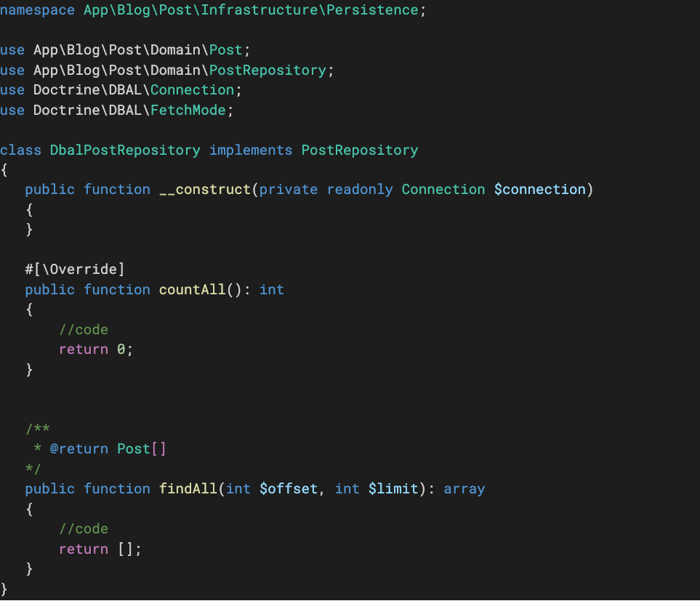Viewport: 700px width, 601px height.
Task: Click the int return type of countAll
Action: 272,290
